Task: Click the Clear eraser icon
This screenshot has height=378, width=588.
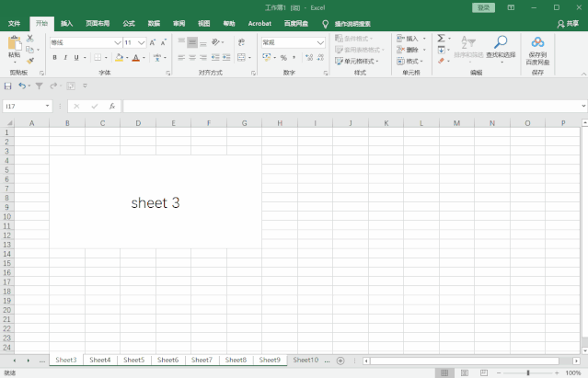Action: [442, 61]
